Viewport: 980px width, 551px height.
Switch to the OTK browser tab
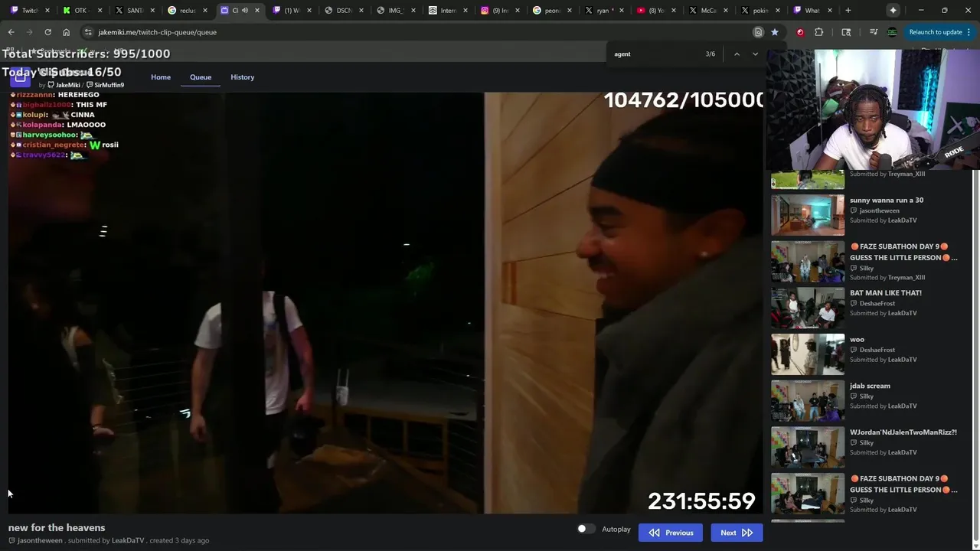(x=83, y=11)
